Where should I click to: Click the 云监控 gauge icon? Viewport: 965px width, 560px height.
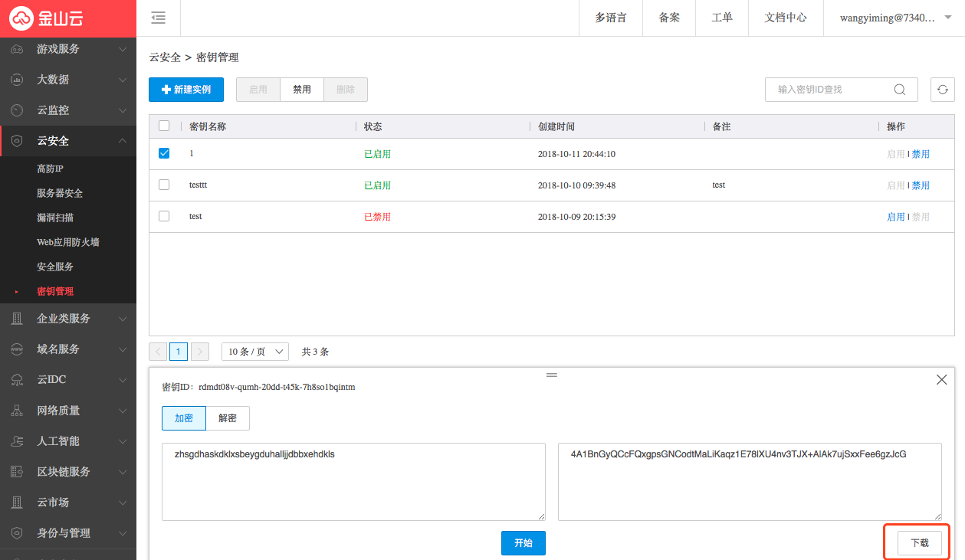coord(17,110)
